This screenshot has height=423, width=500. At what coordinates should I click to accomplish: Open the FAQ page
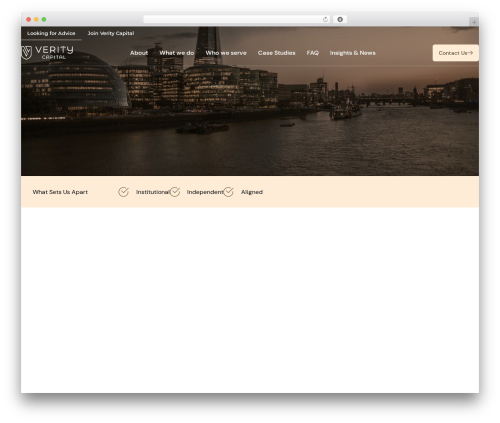312,53
